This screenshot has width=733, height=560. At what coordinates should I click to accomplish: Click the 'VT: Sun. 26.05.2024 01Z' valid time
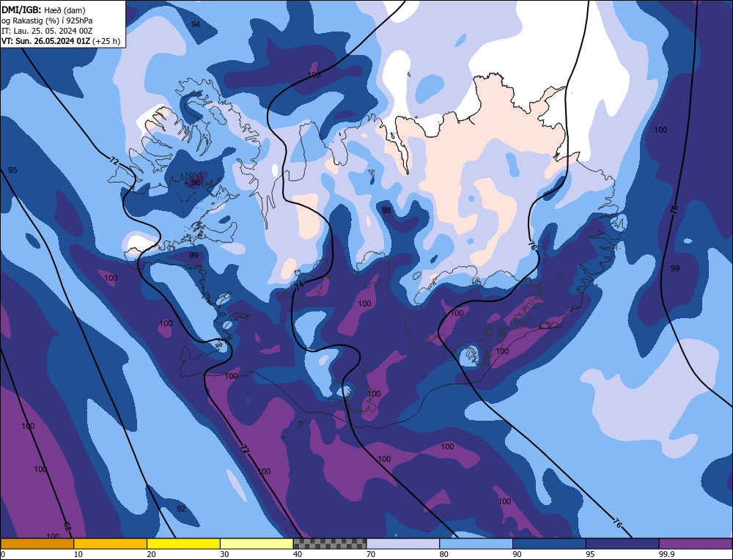point(46,41)
